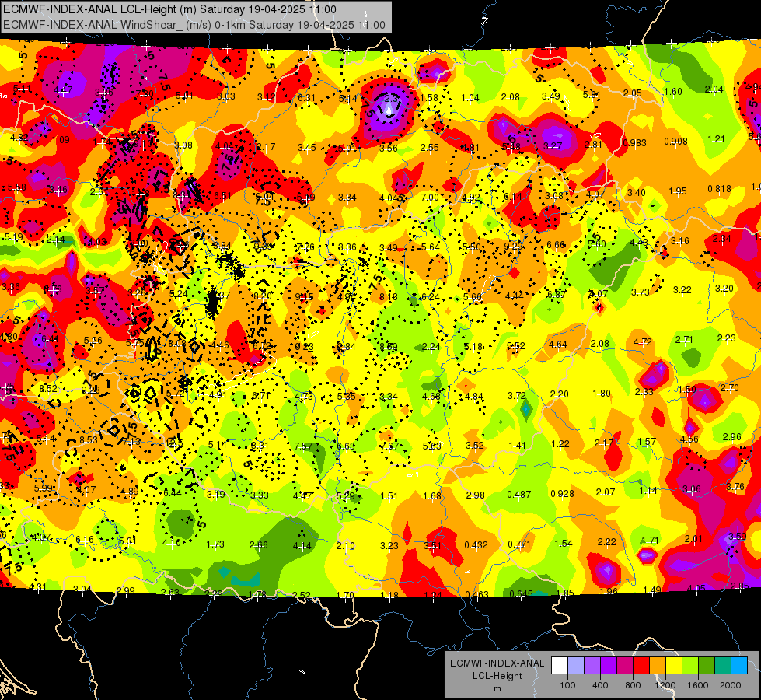
Task: Click the legend tick value 800
Action: [633, 685]
